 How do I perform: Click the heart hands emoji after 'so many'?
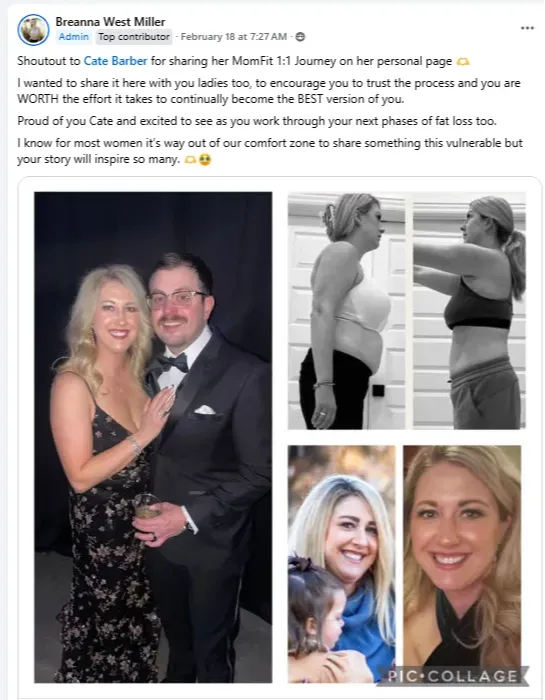coord(190,159)
